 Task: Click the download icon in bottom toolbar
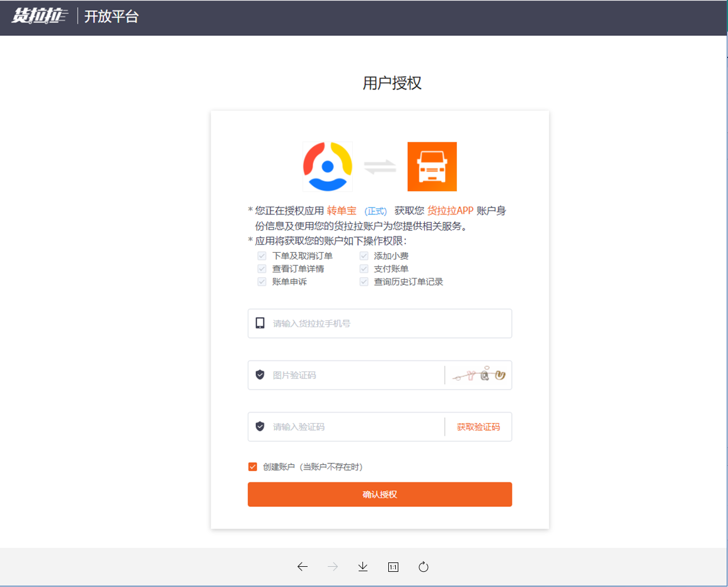tap(363, 567)
